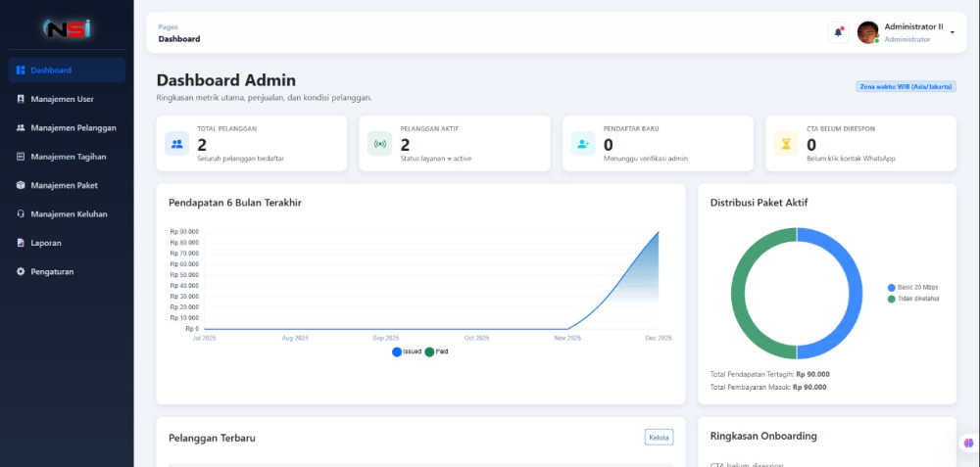Click the notification bell icon
Screen dimensions: 980x467
point(838,32)
